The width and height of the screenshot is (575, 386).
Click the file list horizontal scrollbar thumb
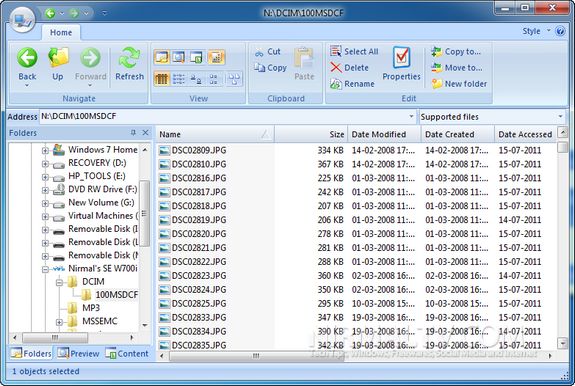(256, 355)
